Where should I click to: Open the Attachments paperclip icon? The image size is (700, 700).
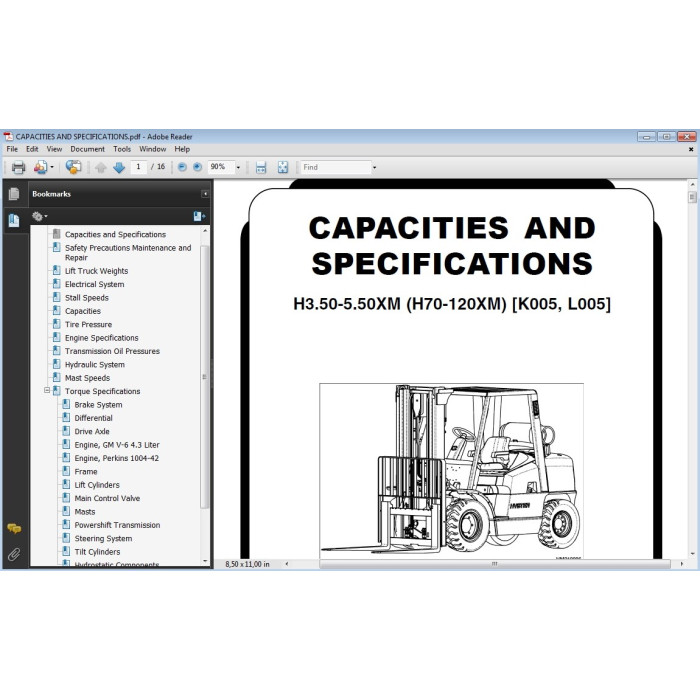(14, 554)
